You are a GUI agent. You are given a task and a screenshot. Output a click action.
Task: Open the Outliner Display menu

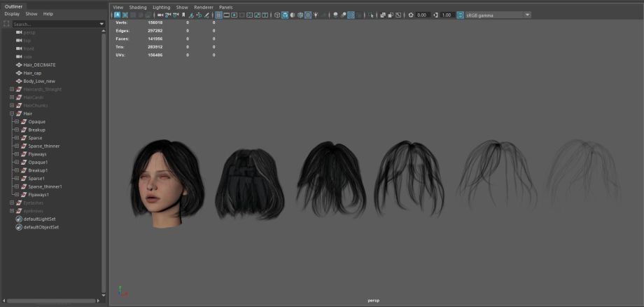(12, 14)
